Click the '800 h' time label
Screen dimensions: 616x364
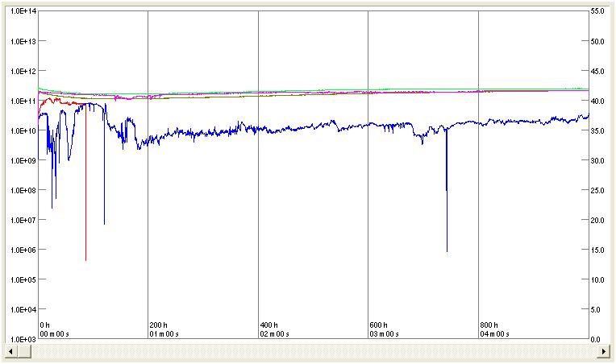click(489, 325)
